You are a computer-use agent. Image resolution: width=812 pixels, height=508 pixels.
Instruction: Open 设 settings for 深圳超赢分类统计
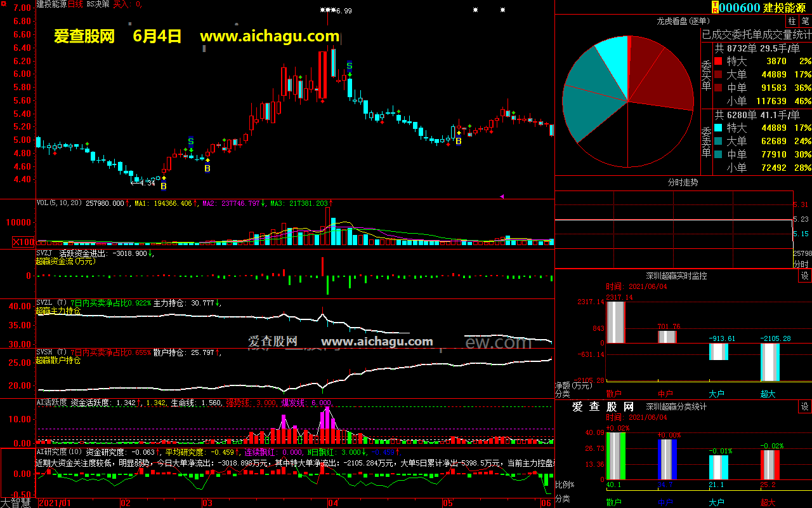[x=805, y=407]
